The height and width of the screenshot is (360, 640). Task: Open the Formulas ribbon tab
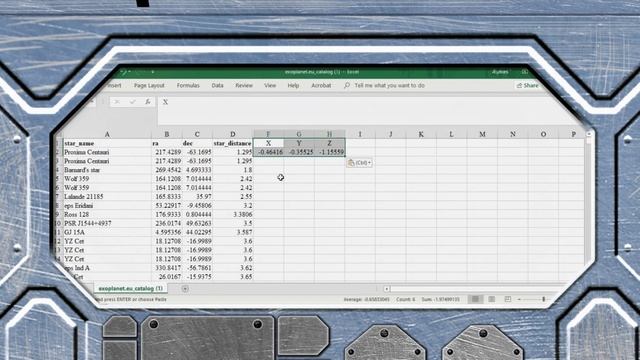click(188, 85)
